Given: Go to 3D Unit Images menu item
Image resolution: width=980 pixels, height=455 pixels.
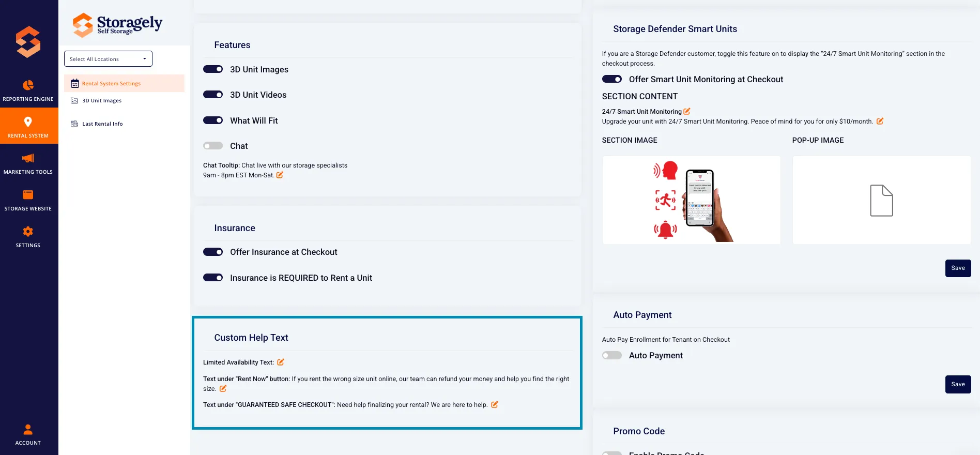Looking at the screenshot, I should coord(102,101).
